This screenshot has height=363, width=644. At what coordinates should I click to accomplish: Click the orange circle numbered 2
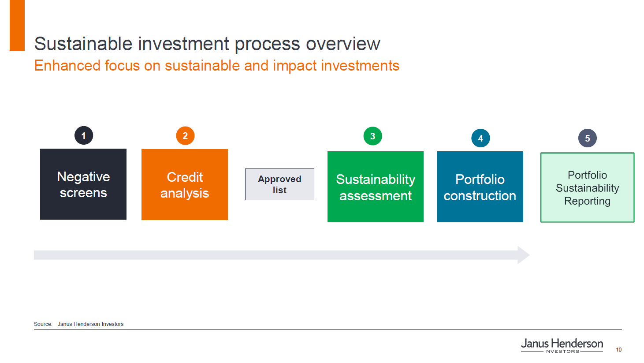(x=185, y=136)
